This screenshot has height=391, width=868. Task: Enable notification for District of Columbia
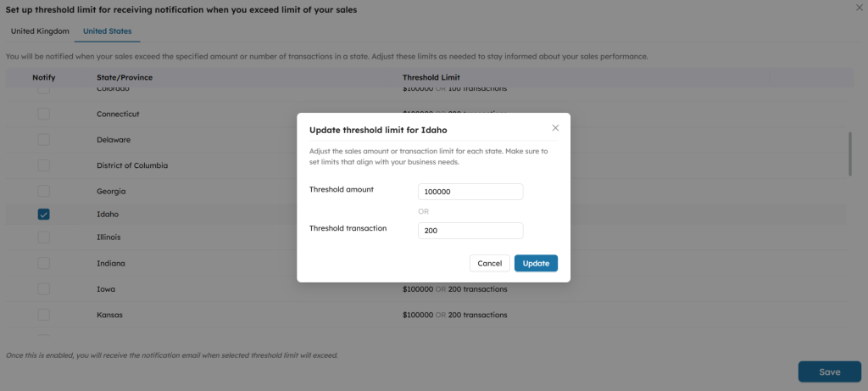click(x=43, y=165)
